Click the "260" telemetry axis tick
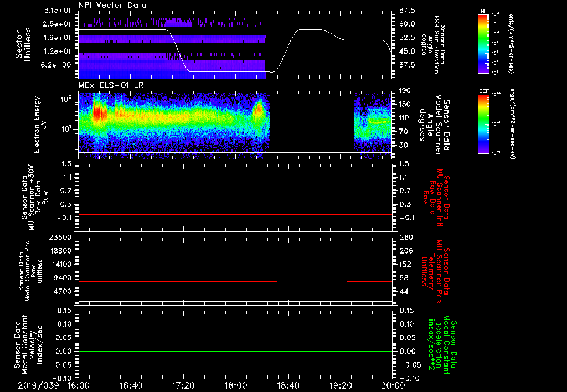This screenshot has height=392, width=567. (x=405, y=237)
